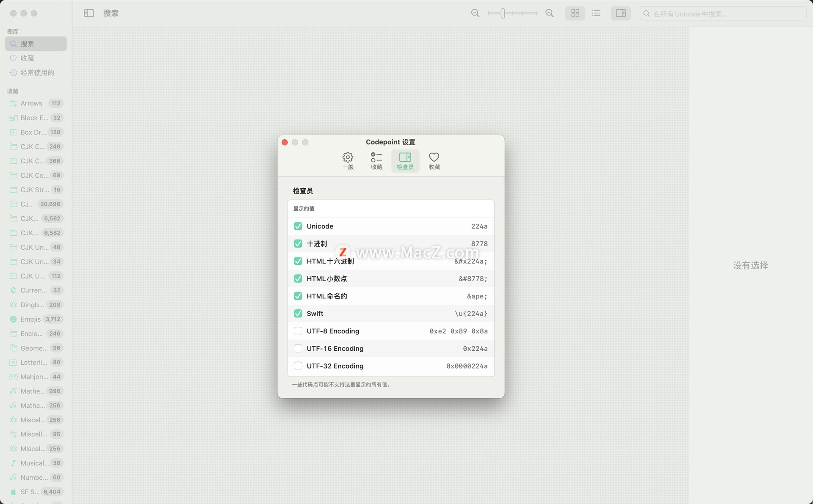Screen dimensions: 813x504
Task: Click the Emojis smiley icon
Action: coord(13,319)
